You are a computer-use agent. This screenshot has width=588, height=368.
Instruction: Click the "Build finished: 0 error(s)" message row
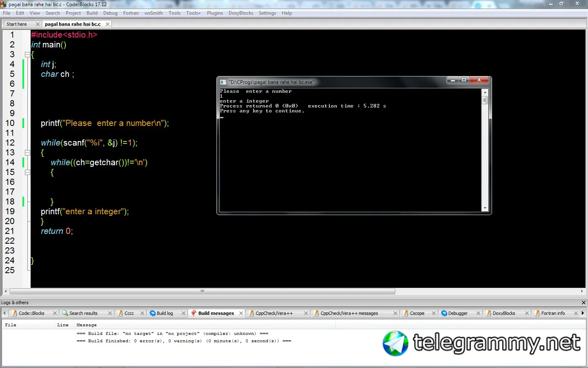click(x=184, y=341)
